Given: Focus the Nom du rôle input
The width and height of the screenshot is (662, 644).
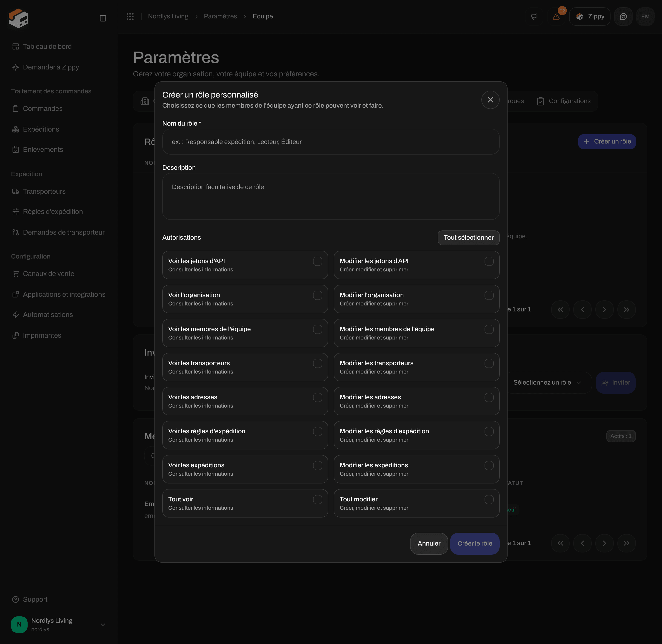Looking at the screenshot, I should (x=331, y=142).
